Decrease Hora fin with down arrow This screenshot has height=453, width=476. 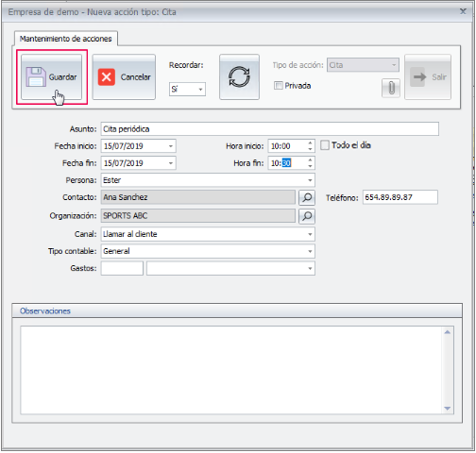(310, 166)
